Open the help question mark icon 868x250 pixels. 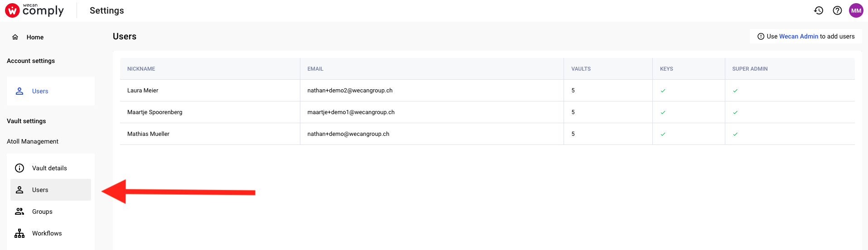tap(837, 10)
